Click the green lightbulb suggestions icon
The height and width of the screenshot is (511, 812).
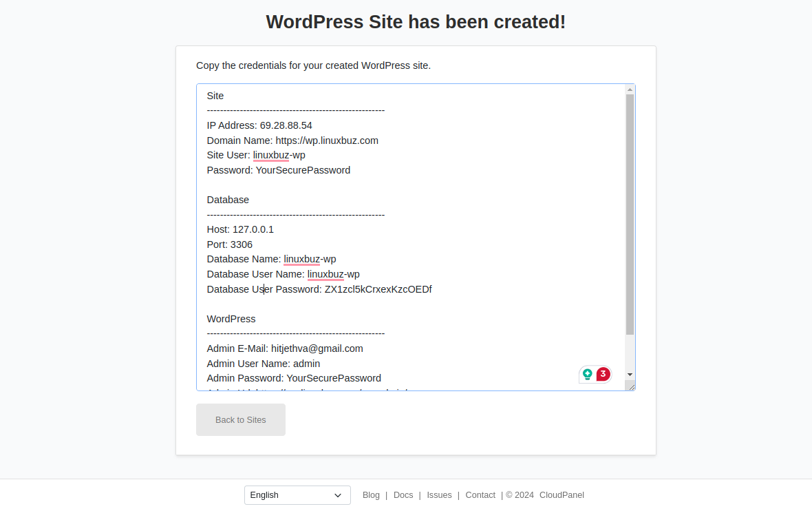tap(588, 374)
